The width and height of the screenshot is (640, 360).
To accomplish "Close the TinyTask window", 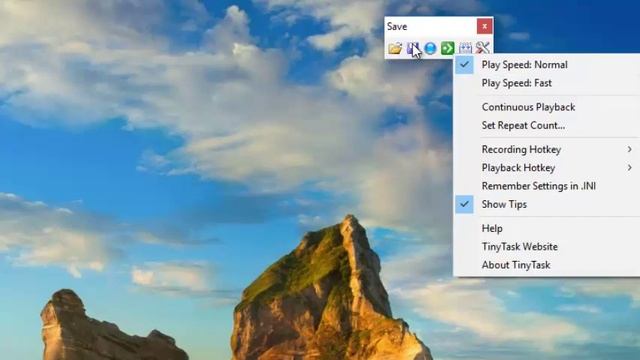I will click(484, 27).
